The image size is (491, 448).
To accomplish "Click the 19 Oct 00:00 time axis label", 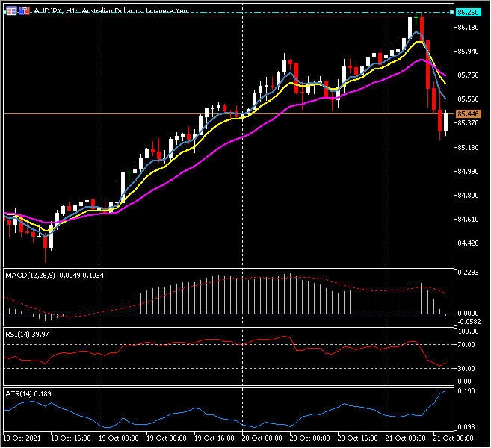I will pos(119,438).
